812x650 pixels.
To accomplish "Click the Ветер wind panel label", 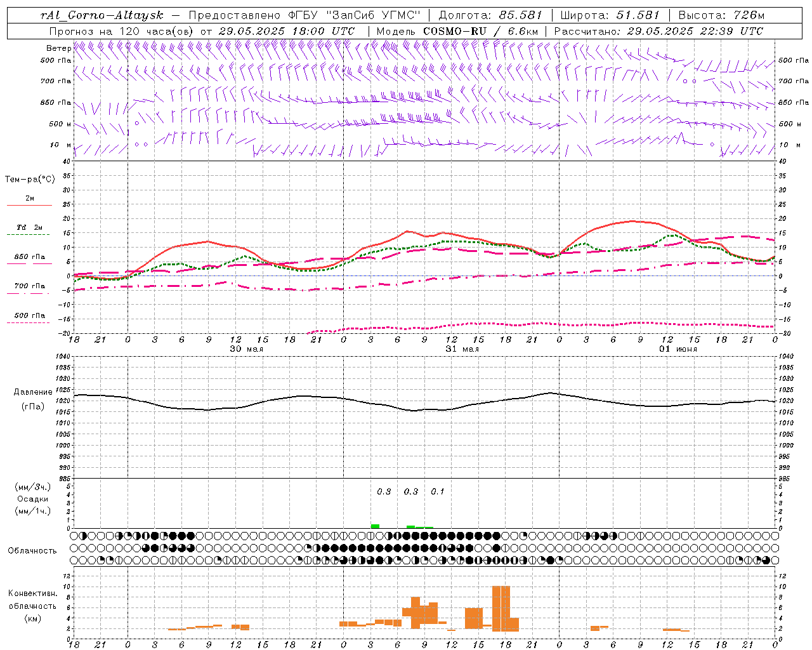I will point(58,48).
